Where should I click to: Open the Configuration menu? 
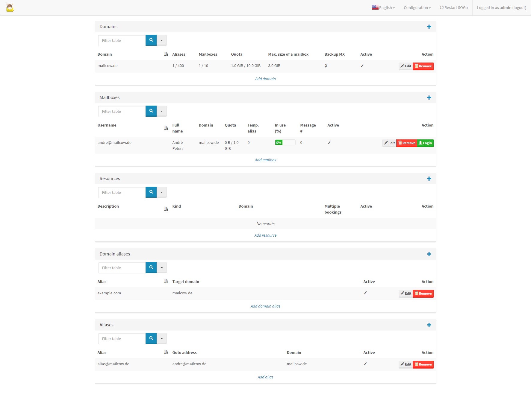[417, 8]
